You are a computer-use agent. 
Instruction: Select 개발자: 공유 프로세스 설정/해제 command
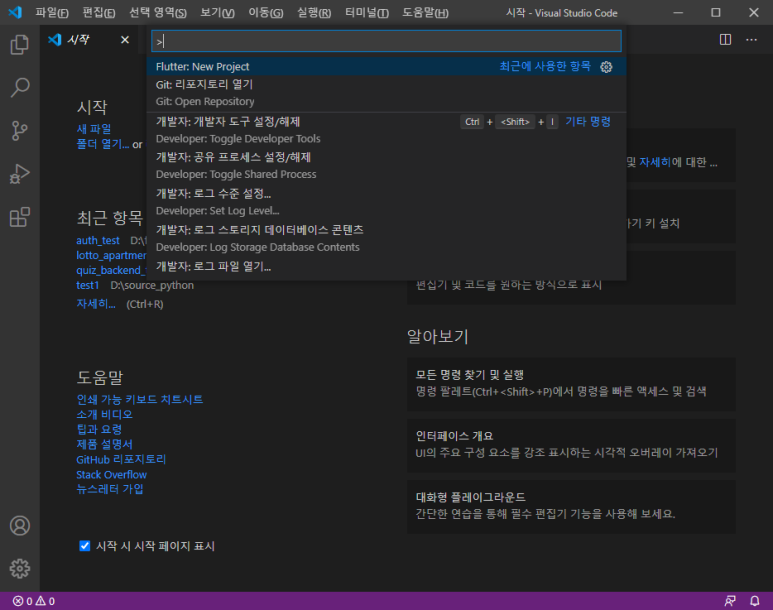point(386,166)
